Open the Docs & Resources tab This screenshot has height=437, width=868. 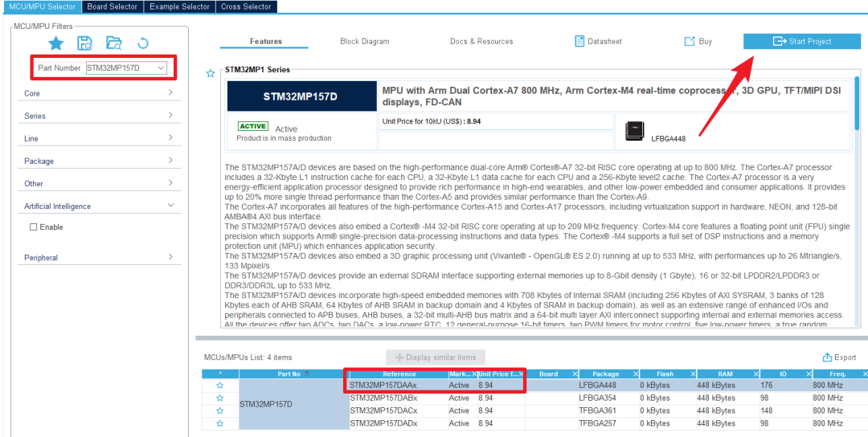point(481,42)
